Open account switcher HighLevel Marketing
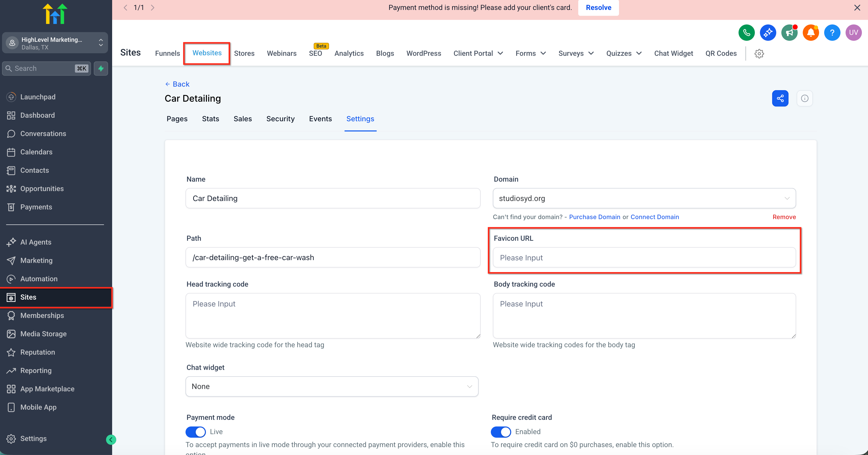Viewport: 868px width, 455px height. pos(55,43)
